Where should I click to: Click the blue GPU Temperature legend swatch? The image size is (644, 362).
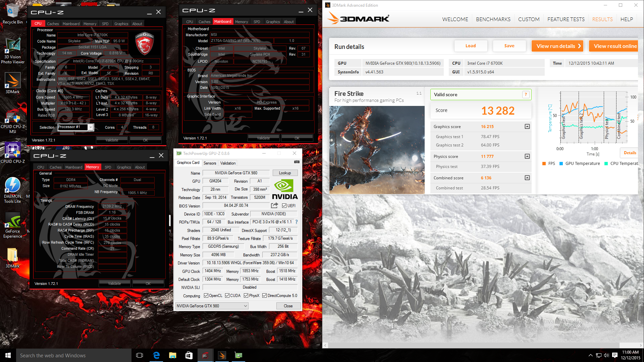click(561, 164)
